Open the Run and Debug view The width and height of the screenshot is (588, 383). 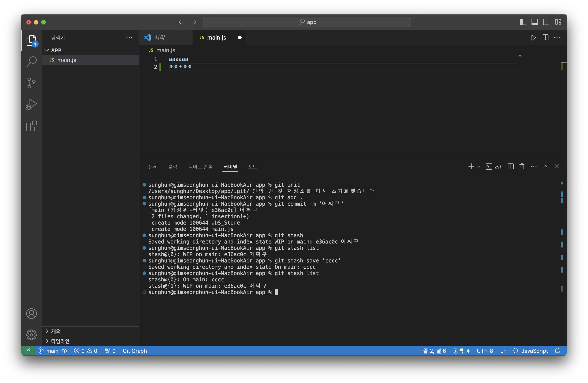point(31,104)
